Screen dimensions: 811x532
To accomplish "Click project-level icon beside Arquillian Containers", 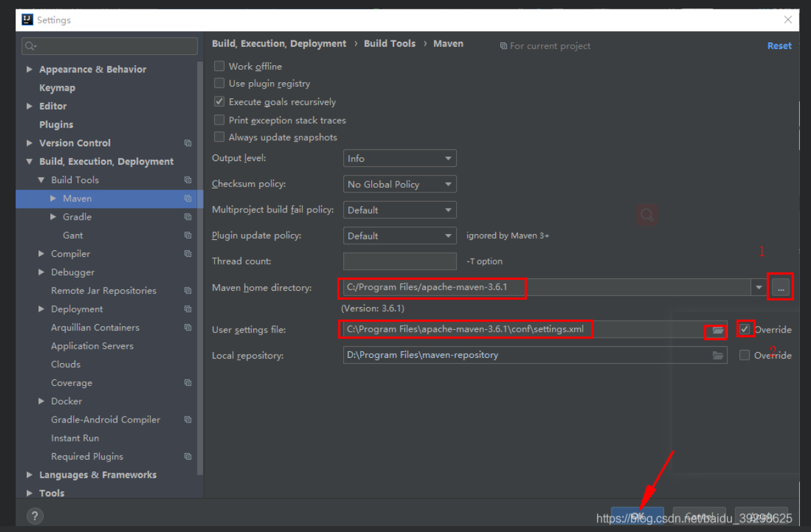I will [188, 327].
